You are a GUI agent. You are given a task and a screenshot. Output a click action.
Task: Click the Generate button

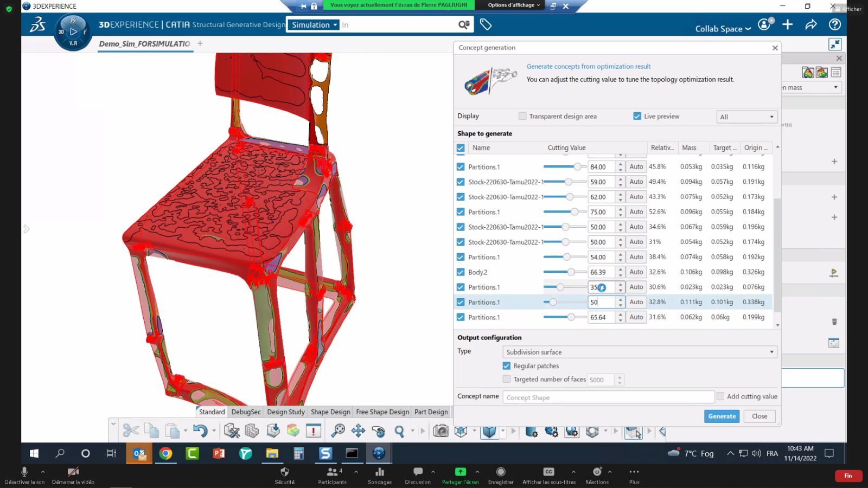(x=722, y=416)
